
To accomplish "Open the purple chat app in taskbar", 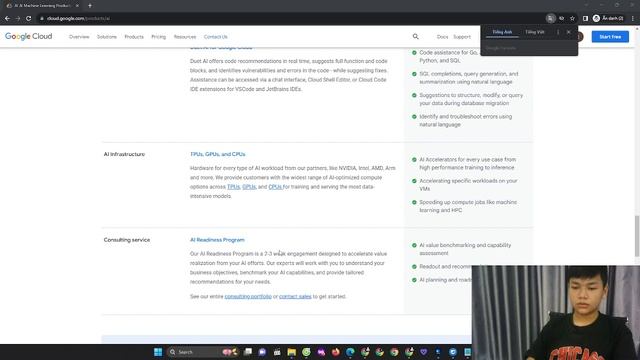I will pos(262,352).
